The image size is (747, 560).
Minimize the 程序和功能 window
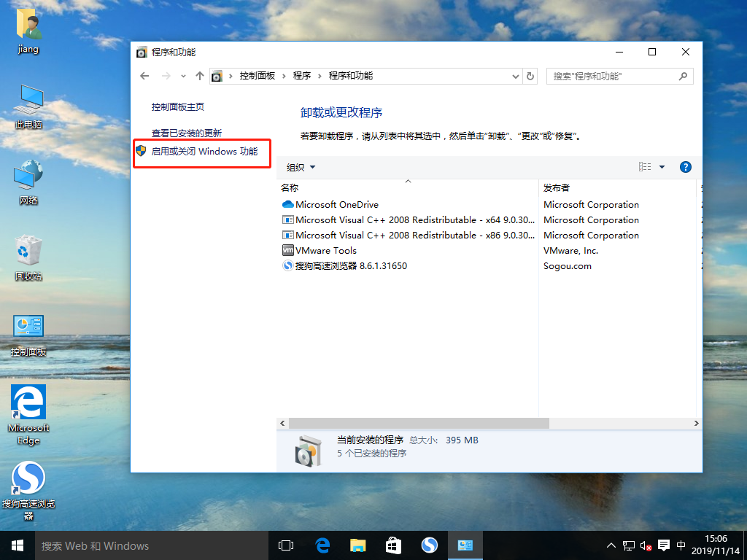tap(619, 52)
